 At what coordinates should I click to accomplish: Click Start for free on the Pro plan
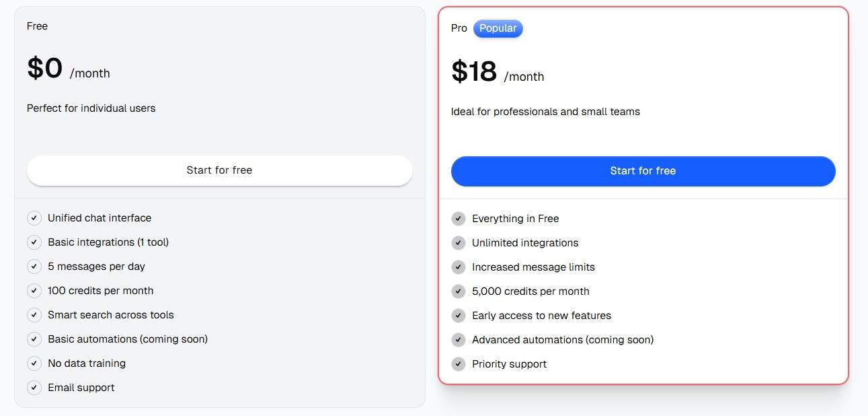pos(643,171)
